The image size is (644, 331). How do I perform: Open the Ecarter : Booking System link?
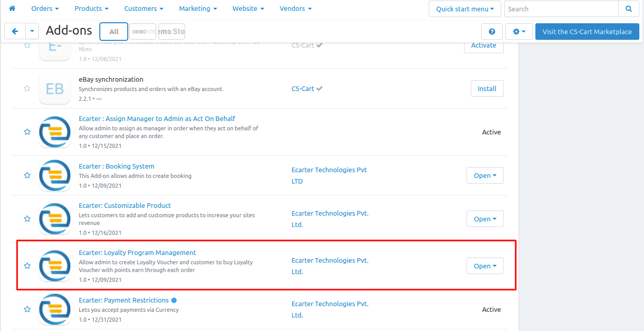tap(116, 166)
